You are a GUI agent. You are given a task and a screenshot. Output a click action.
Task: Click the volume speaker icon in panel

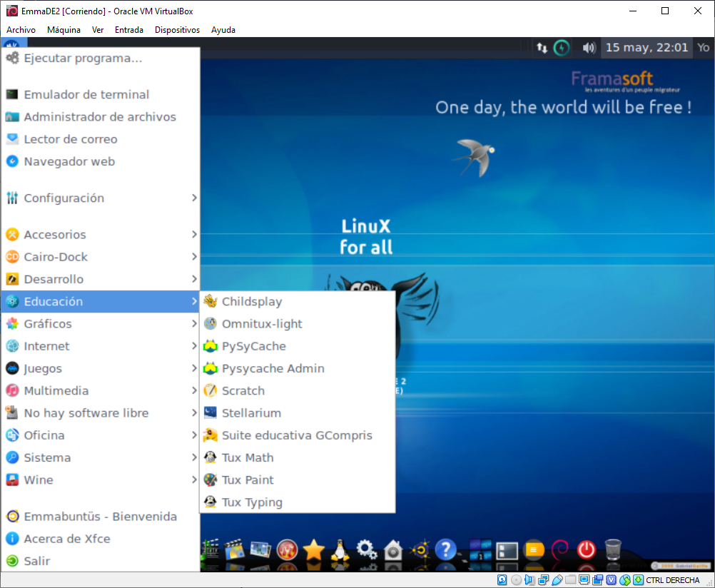click(x=589, y=48)
